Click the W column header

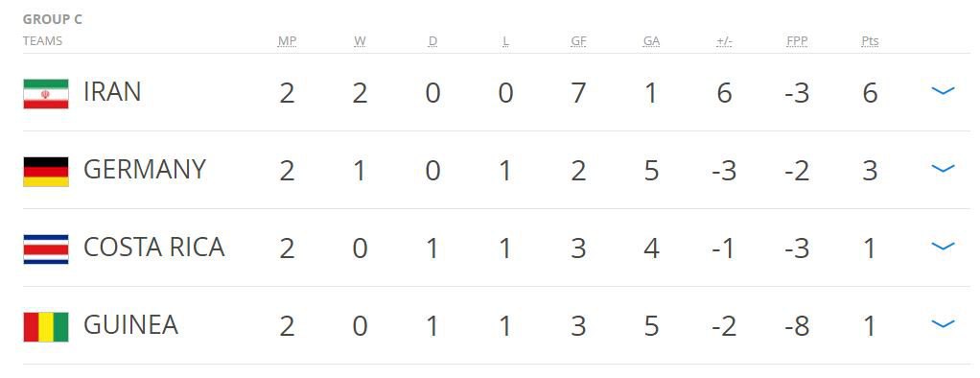coord(360,41)
